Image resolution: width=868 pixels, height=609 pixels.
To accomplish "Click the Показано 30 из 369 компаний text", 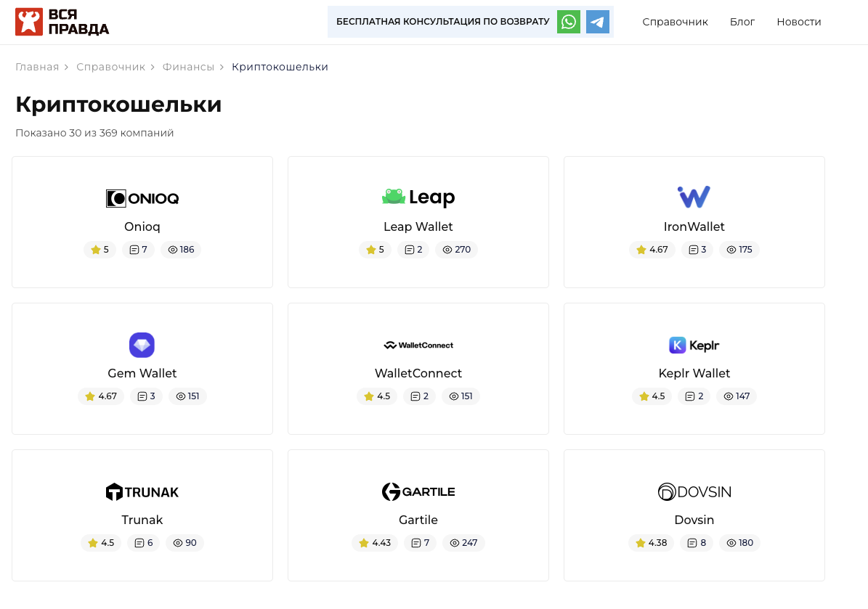I will pos(94,134).
